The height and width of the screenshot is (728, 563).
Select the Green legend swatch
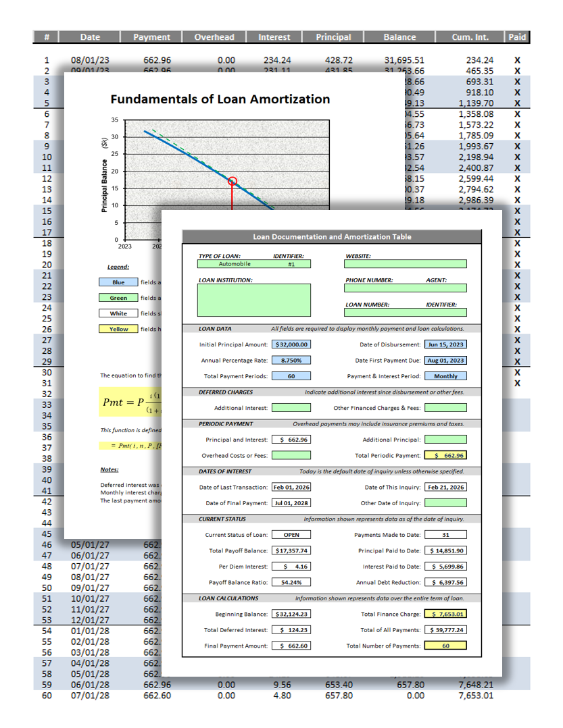coord(118,298)
